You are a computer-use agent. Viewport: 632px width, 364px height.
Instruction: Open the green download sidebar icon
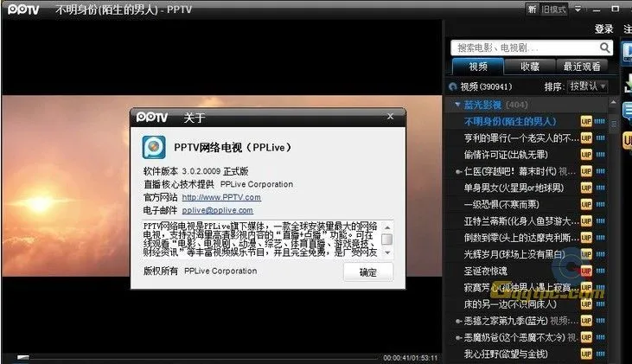[628, 83]
